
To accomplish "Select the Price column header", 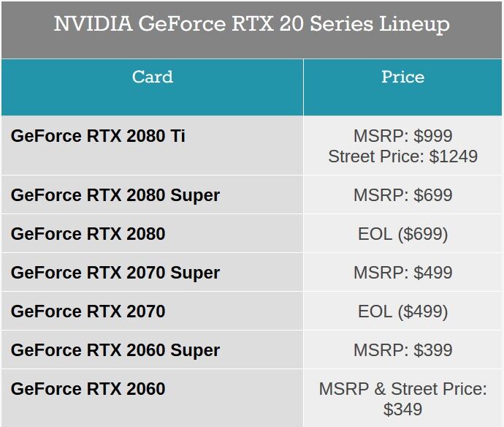I will [402, 77].
